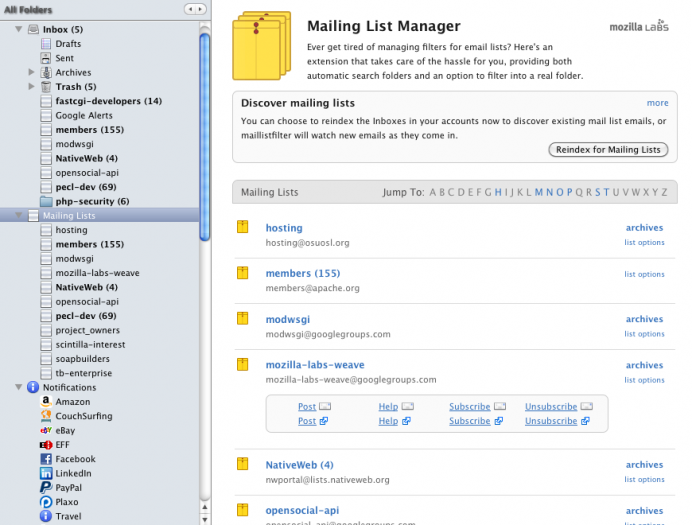Open list options for members (155)

(x=644, y=274)
